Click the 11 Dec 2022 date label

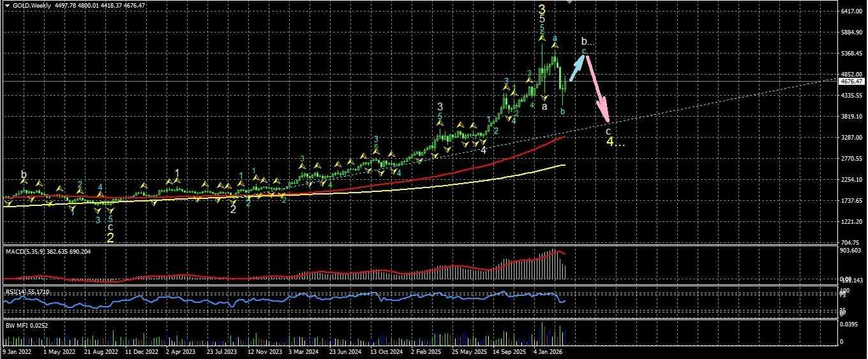click(142, 351)
